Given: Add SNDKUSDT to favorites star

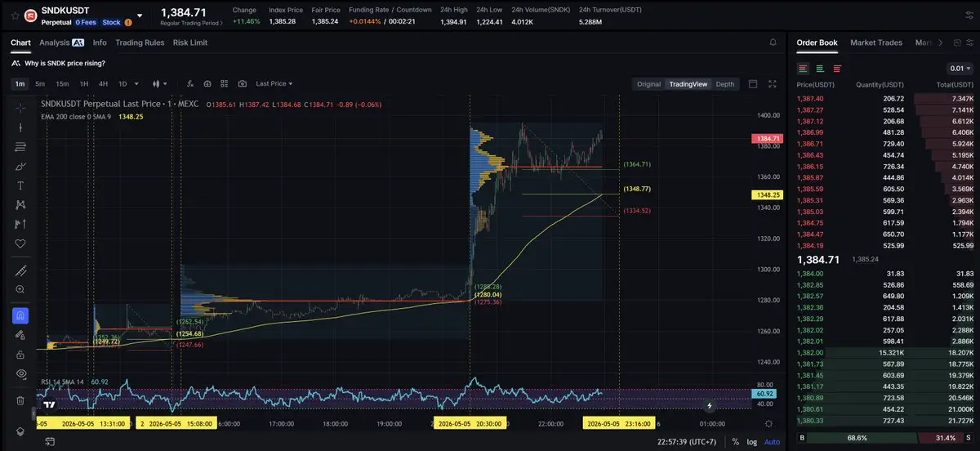Looking at the screenshot, I should click(x=16, y=16).
